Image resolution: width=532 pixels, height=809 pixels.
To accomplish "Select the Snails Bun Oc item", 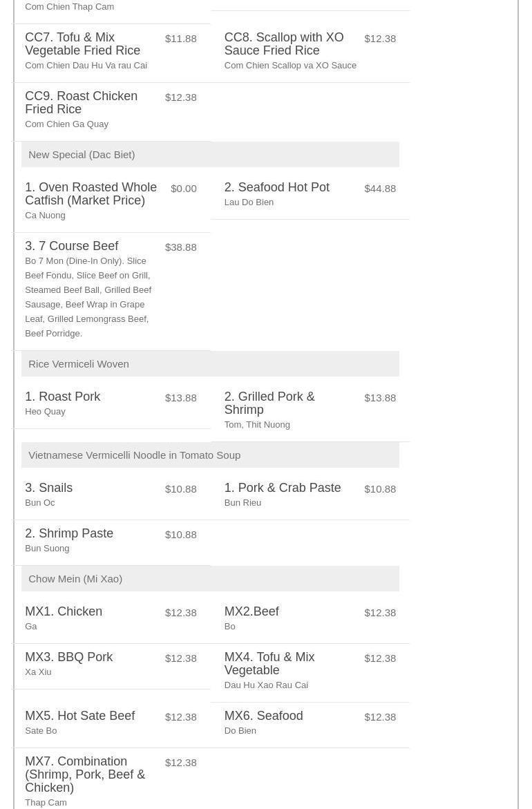I will (48, 488).
